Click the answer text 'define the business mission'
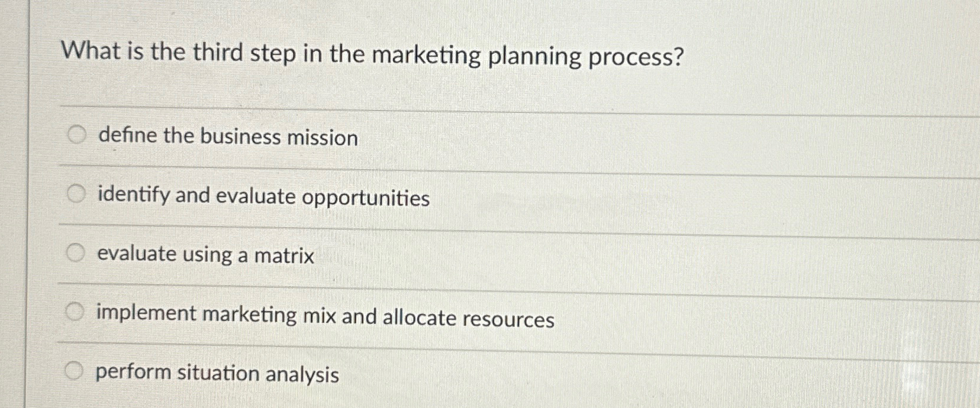980x408 pixels. pos(228,137)
